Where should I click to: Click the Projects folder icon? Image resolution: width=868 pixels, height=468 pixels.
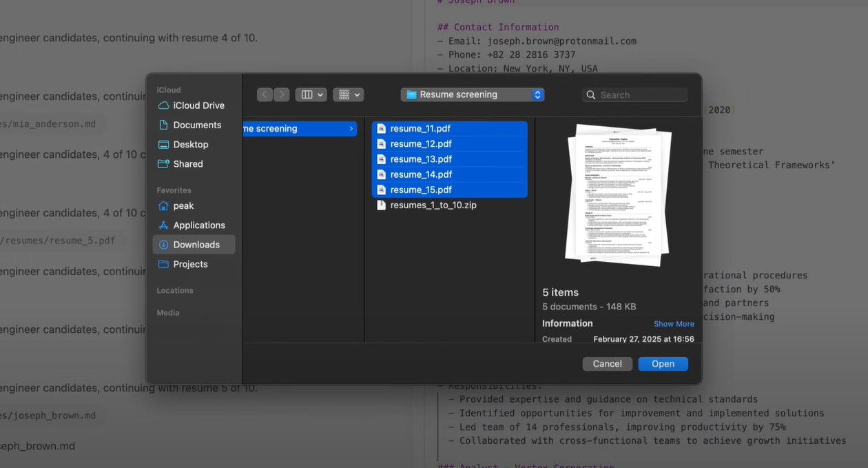click(x=163, y=264)
